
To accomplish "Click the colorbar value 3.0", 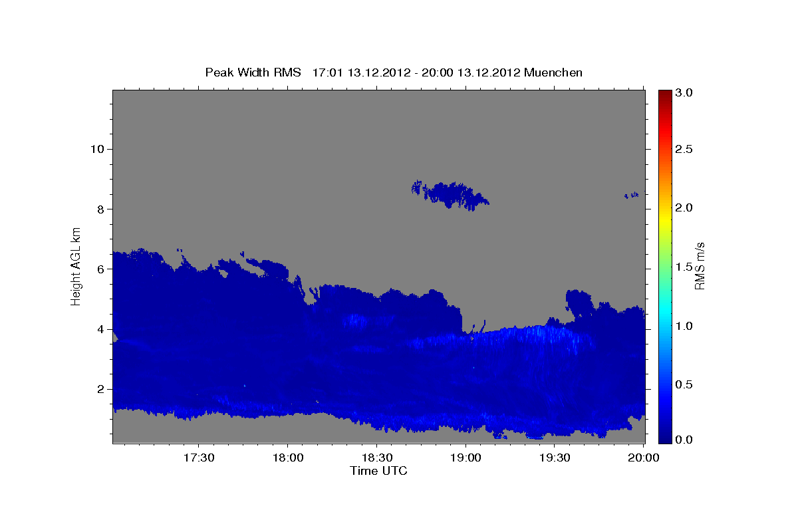I will pyautogui.click(x=685, y=93).
